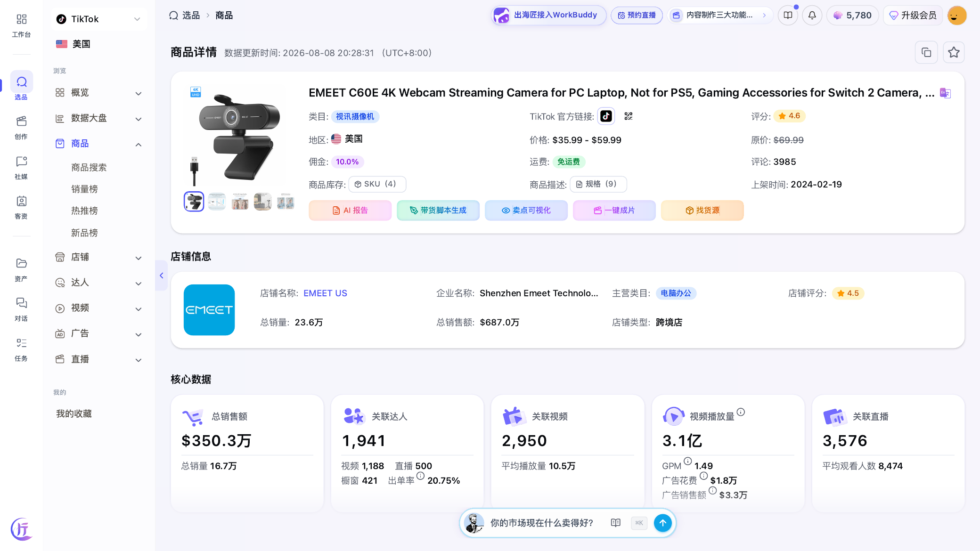980x551 pixels.
Task: Click the 升级会员 upgrade button
Action: click(x=913, y=15)
